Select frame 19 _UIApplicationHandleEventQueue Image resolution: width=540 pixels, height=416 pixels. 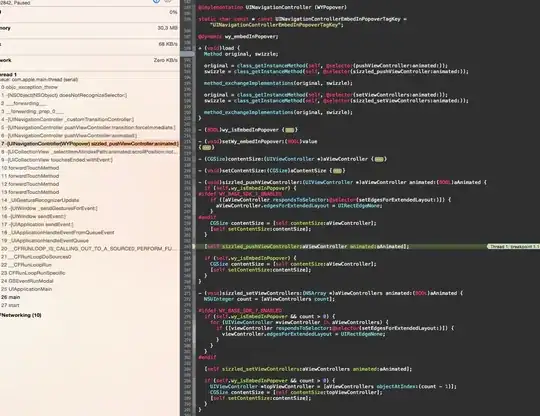[x=45, y=241]
